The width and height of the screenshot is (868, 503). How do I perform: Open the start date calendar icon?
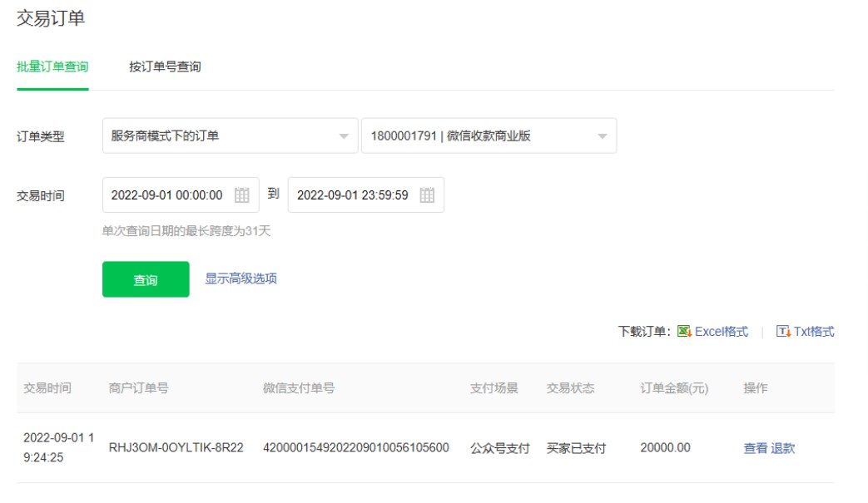(241, 195)
